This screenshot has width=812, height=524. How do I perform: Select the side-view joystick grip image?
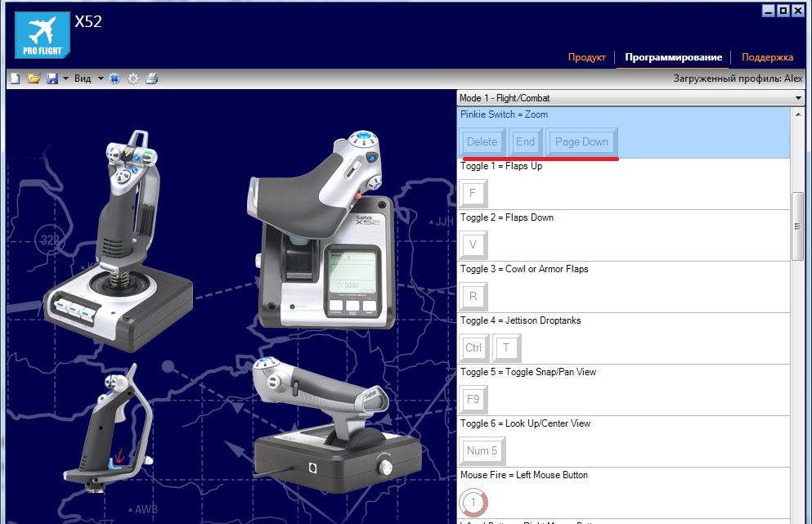108,428
